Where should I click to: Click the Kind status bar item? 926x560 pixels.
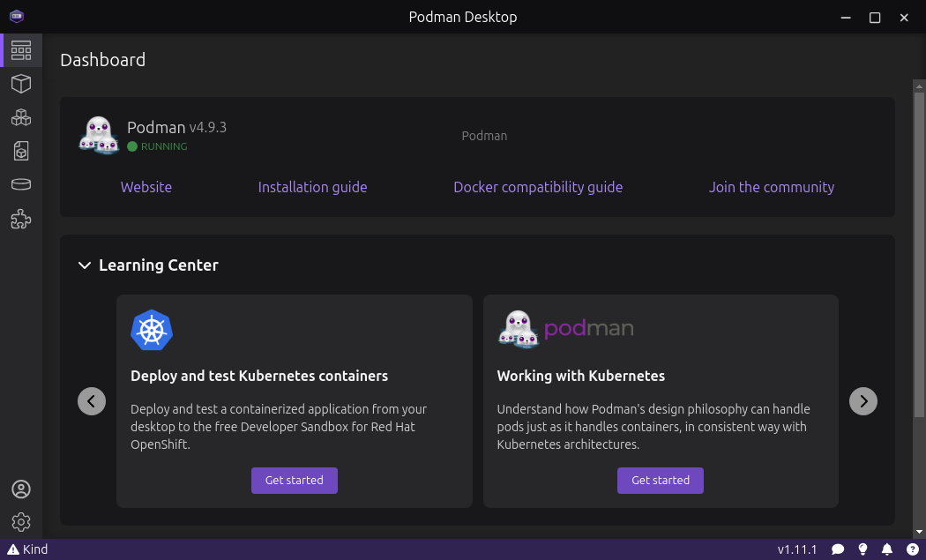click(x=27, y=549)
